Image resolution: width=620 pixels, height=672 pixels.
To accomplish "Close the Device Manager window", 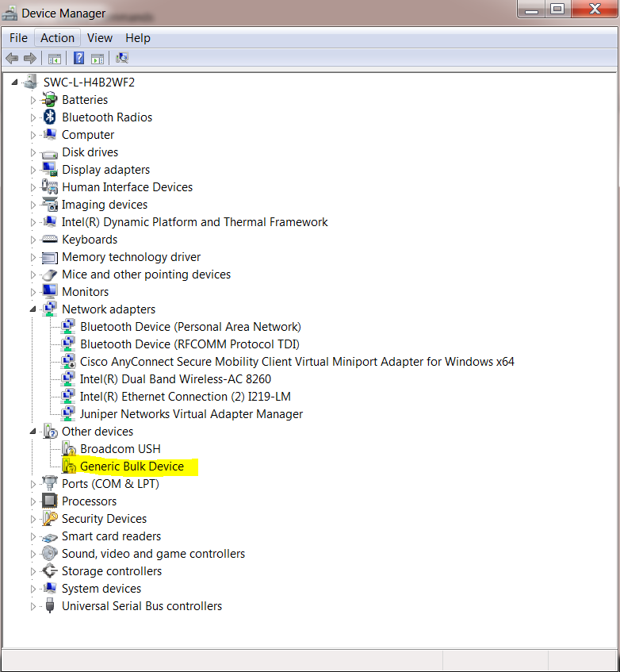I will pyautogui.click(x=595, y=9).
